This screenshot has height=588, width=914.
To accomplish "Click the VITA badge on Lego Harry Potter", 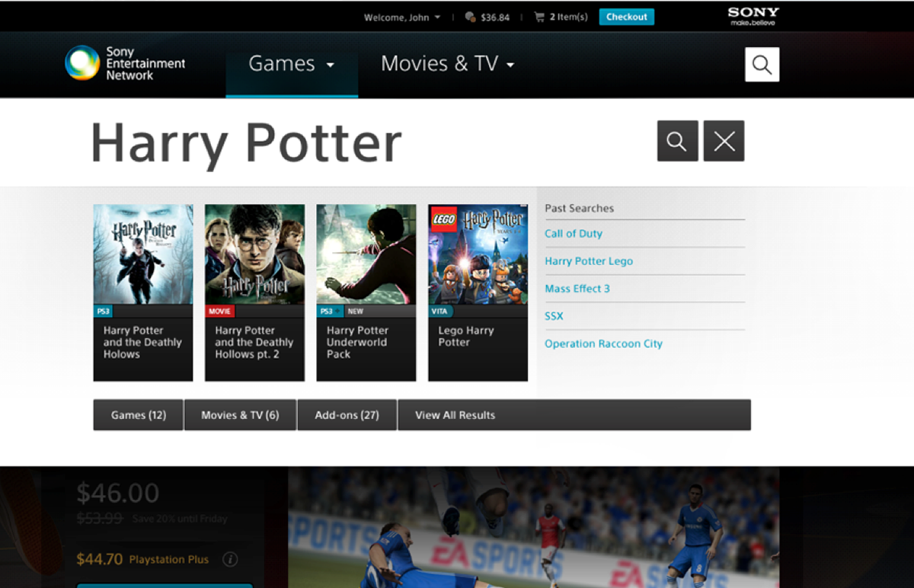I will (441, 311).
